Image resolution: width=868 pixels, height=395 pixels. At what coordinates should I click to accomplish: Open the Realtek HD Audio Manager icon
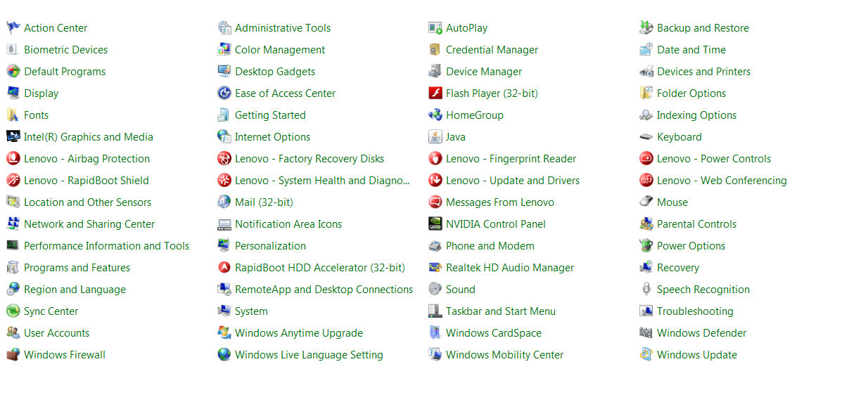pos(435,268)
